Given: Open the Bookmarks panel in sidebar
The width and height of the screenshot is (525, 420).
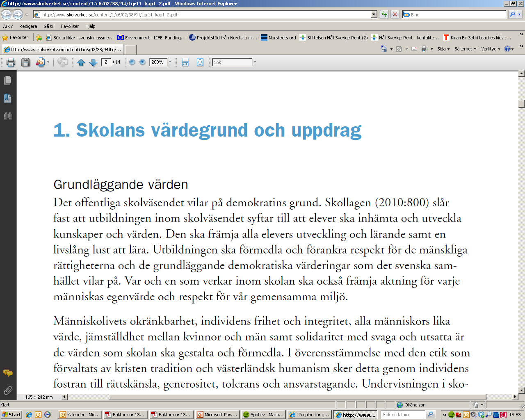Looking at the screenshot, I should click(x=7, y=98).
